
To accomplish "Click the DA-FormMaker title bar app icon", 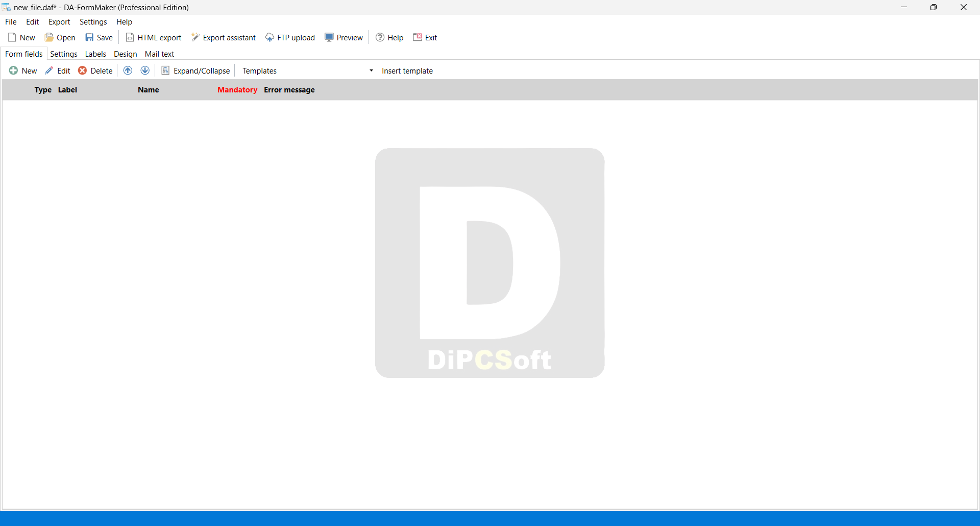I will (6, 7).
